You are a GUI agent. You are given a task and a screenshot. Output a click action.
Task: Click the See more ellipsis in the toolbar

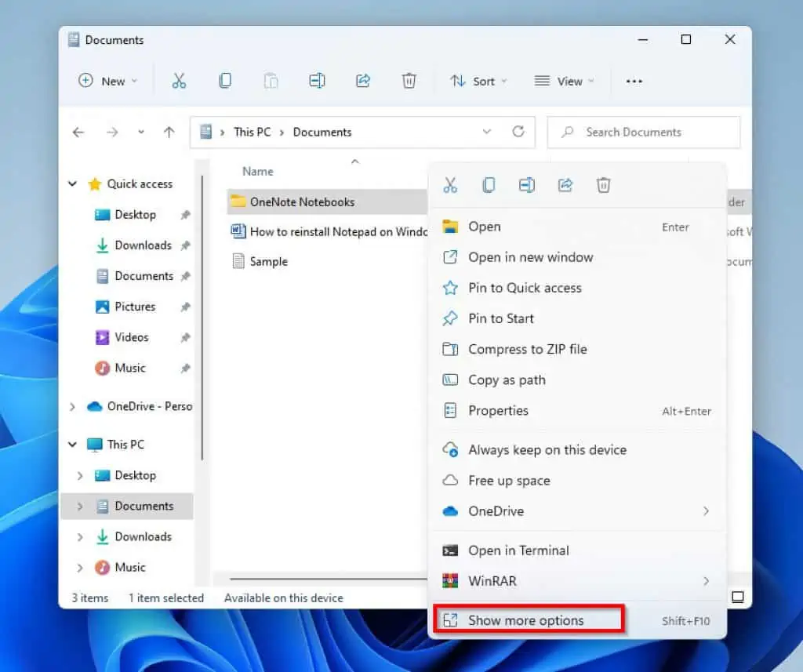[x=634, y=81]
